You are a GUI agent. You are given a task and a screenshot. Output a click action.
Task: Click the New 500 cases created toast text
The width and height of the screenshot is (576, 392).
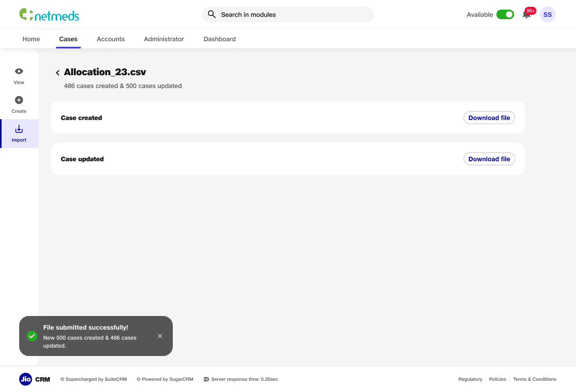90,342
